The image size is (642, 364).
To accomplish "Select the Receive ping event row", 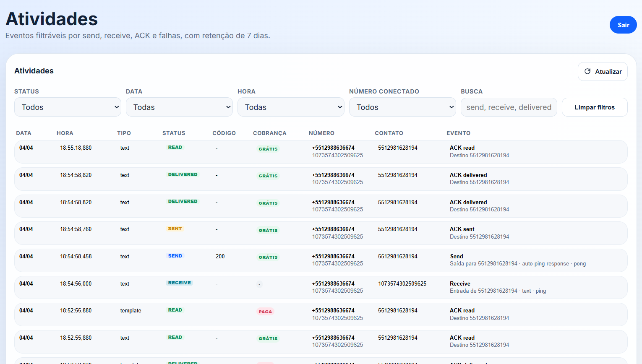I will [321, 287].
